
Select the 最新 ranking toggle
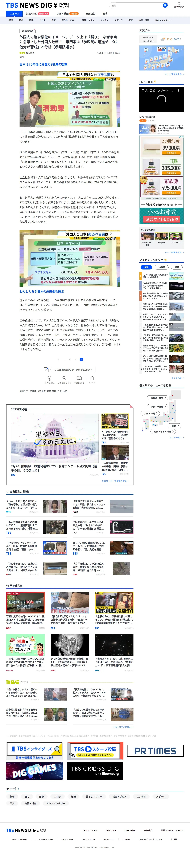click(x=146, y=267)
